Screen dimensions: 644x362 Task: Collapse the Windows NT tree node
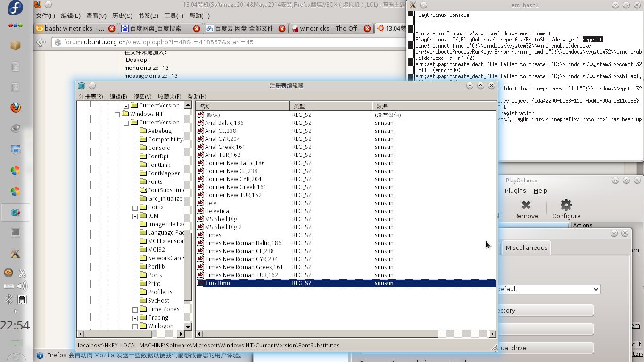pyautogui.click(x=117, y=114)
